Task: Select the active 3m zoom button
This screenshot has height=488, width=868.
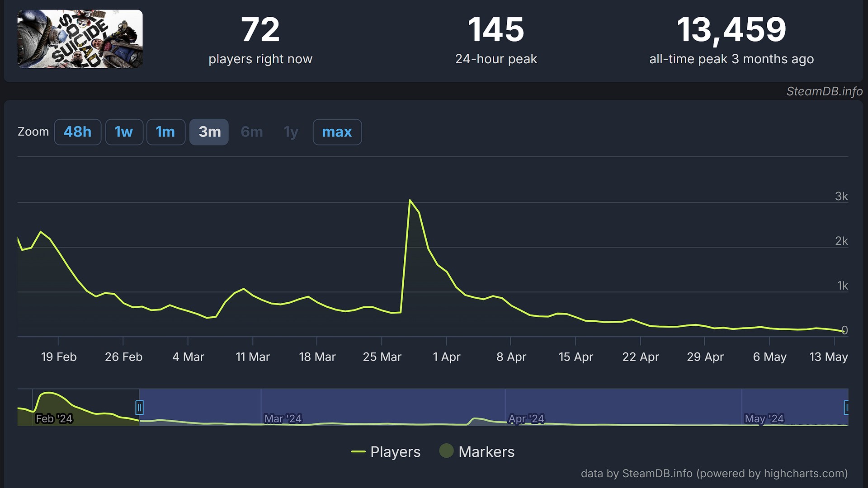Action: point(209,132)
